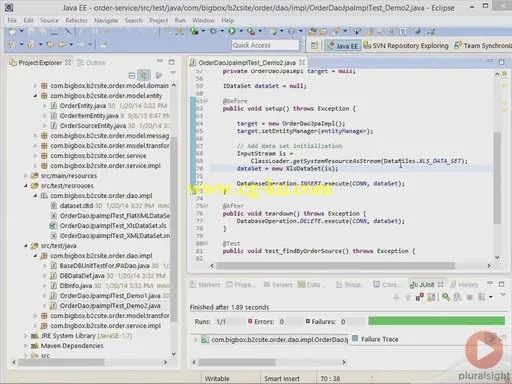Collapse the src/test/java source folder

pyautogui.click(x=26, y=246)
